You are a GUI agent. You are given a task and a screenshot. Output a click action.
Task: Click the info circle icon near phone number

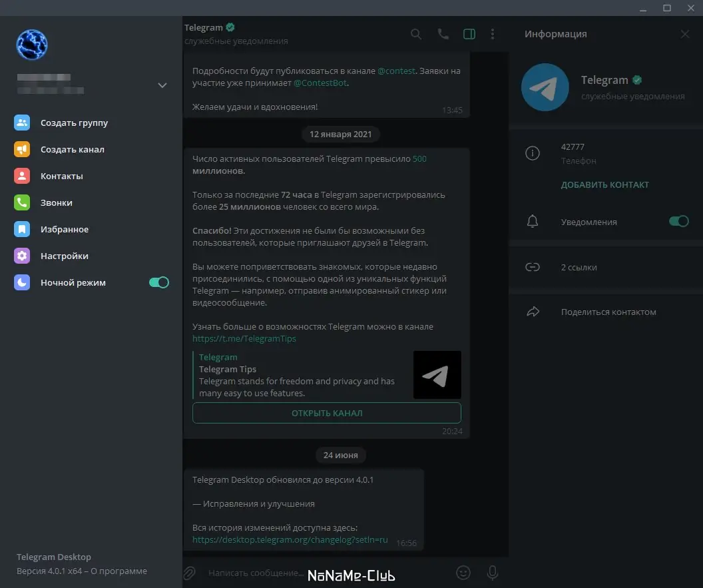532,153
